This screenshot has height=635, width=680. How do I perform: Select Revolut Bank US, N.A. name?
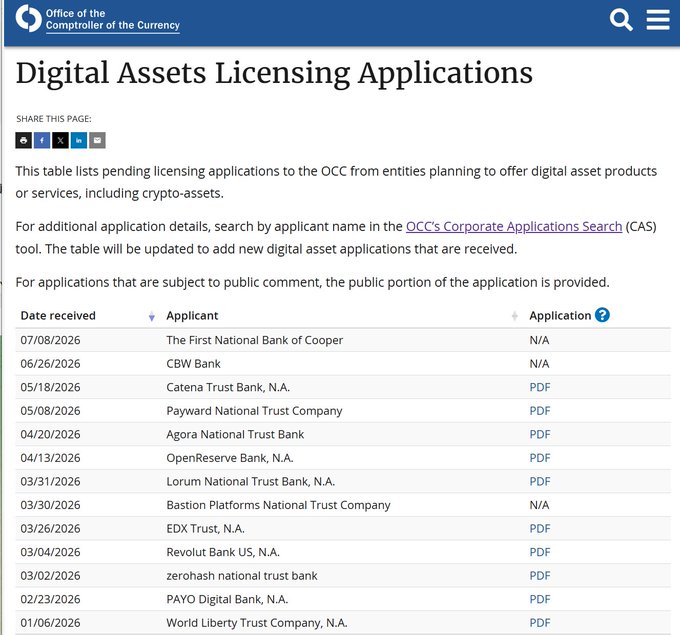(x=223, y=552)
